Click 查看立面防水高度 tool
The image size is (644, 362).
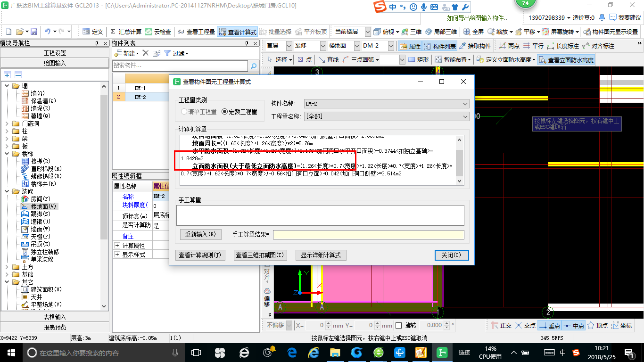point(566,60)
